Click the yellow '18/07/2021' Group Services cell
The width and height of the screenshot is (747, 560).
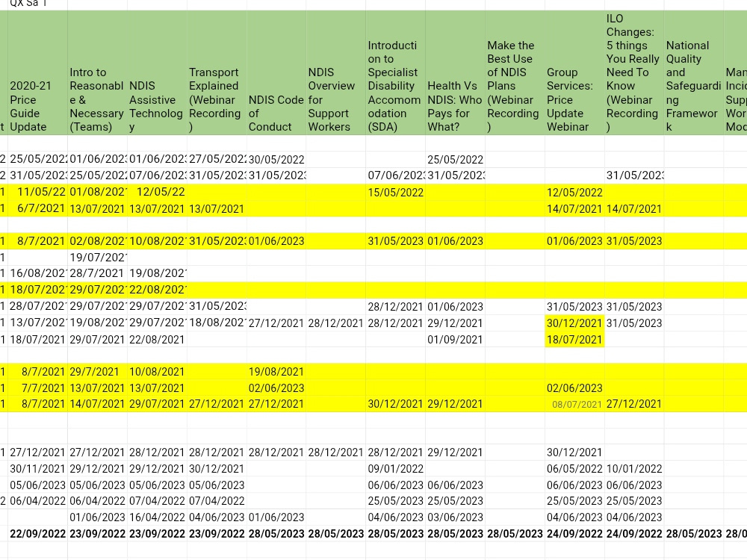click(x=574, y=340)
